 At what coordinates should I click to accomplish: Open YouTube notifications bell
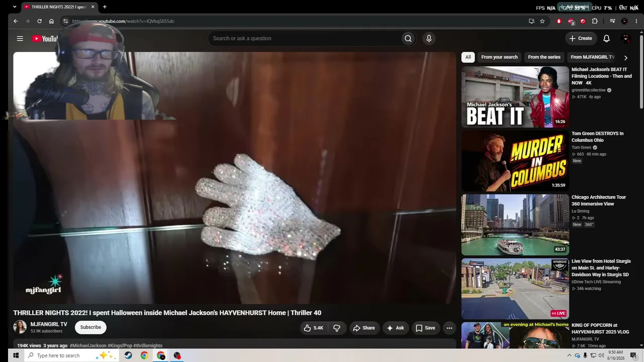coord(606,38)
